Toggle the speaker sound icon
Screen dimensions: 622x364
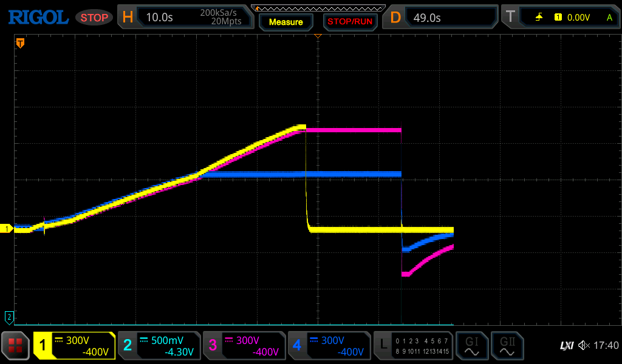click(584, 346)
